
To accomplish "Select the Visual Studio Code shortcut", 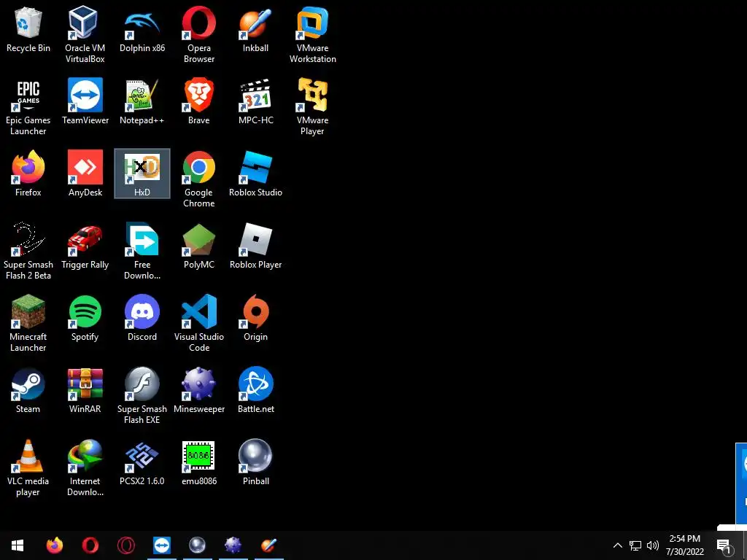I will (x=198, y=323).
